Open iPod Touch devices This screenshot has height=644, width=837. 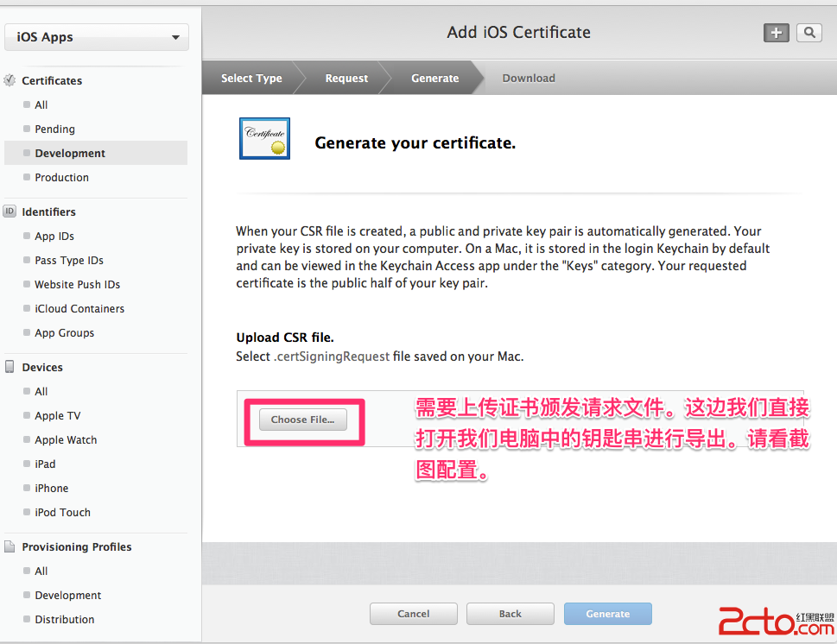[x=62, y=512]
